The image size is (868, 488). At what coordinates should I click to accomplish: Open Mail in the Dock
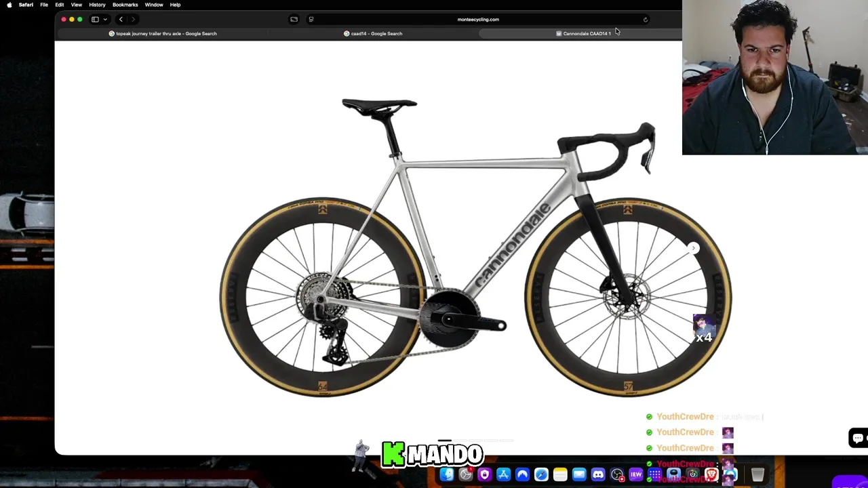[x=579, y=474]
